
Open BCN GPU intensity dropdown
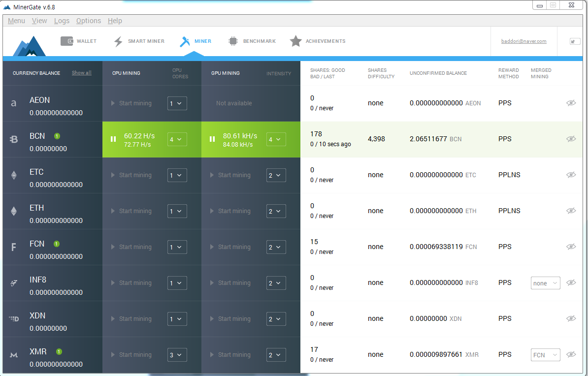pyautogui.click(x=276, y=139)
